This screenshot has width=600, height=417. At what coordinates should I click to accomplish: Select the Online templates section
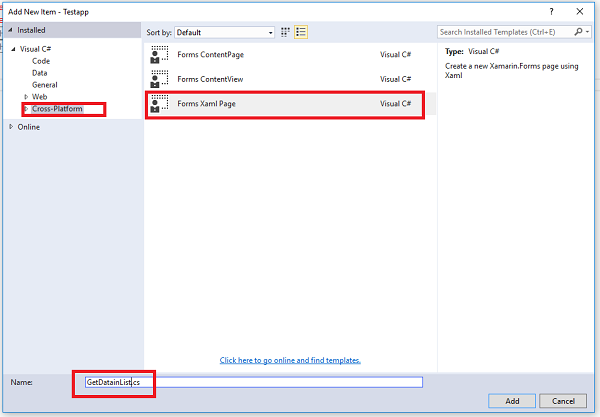tap(29, 127)
